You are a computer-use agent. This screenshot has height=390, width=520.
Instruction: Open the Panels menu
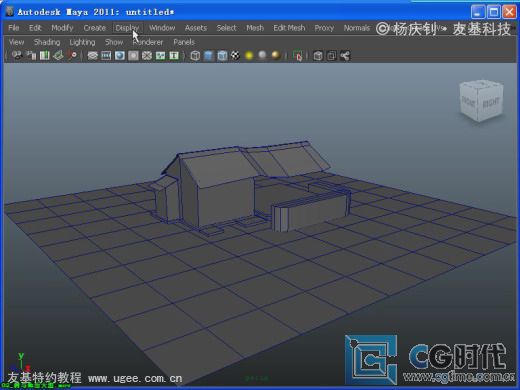click(x=184, y=42)
